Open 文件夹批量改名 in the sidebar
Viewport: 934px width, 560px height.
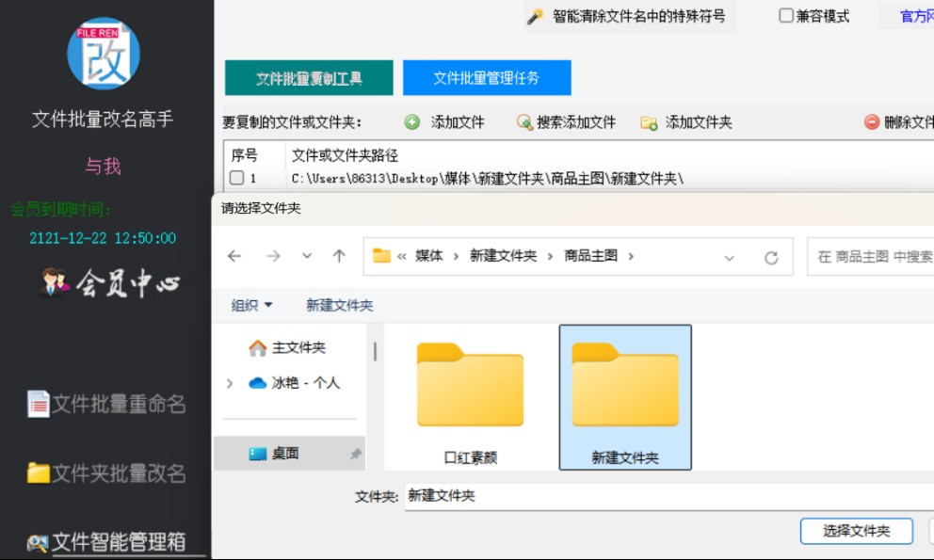(106, 473)
